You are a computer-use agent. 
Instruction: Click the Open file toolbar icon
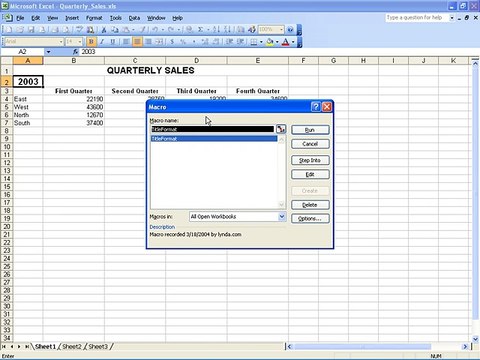pos(20,30)
